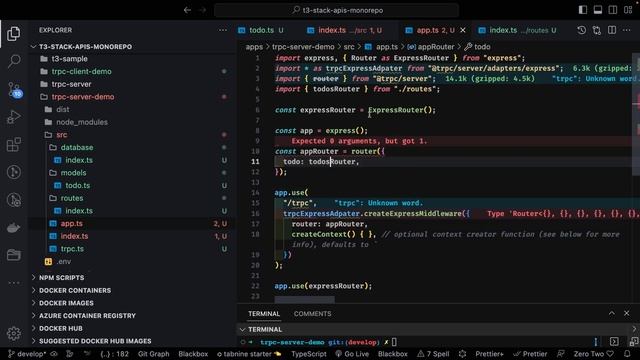Click the develop branch in status bar

click(27, 354)
